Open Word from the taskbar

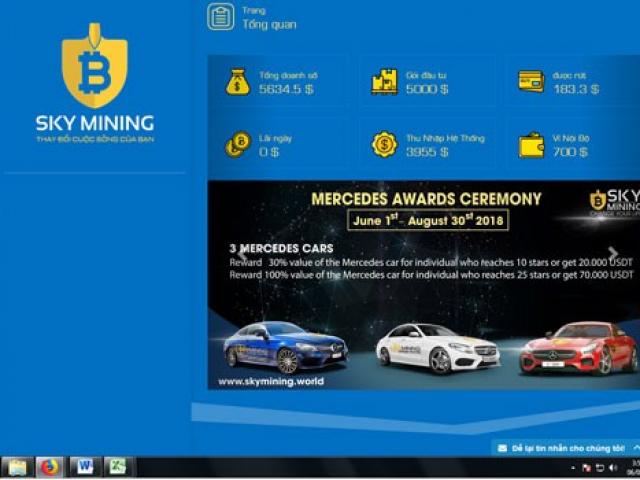click(83, 467)
